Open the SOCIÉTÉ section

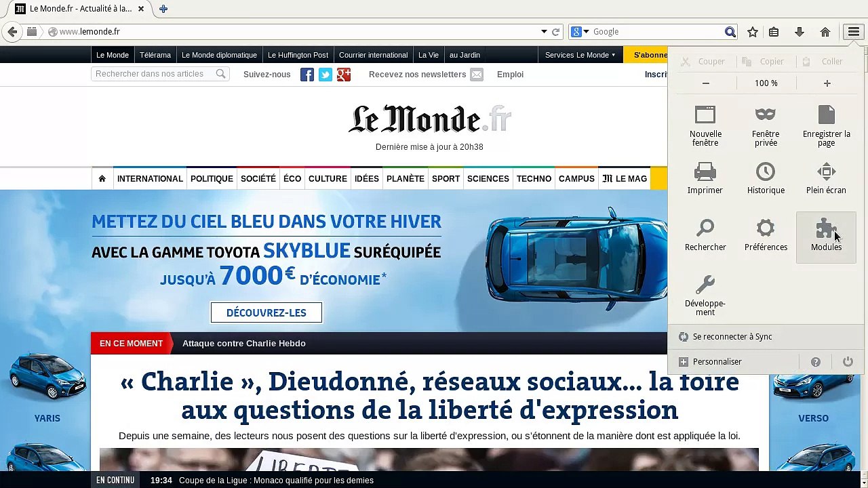(x=258, y=179)
